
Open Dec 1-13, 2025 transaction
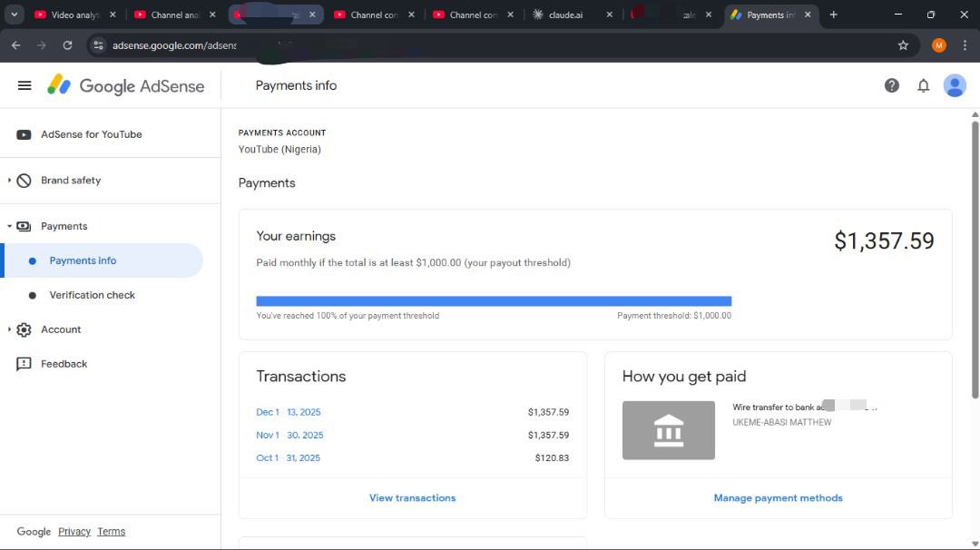coord(289,412)
